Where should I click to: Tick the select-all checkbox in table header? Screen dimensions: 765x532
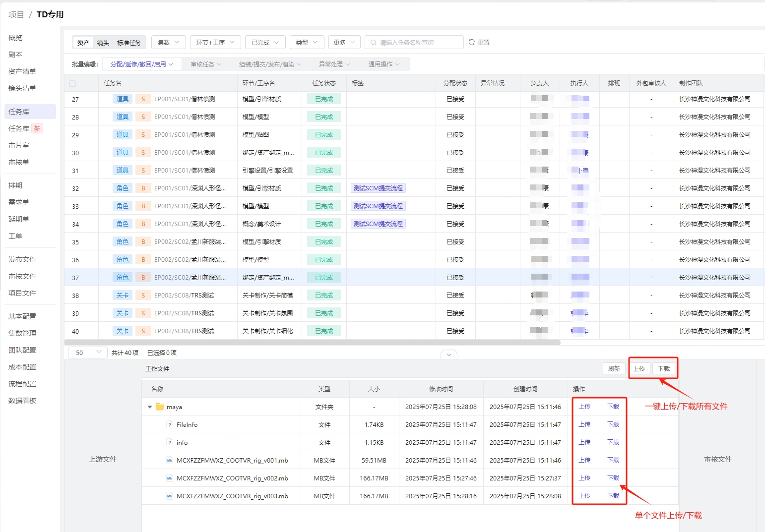(x=73, y=84)
